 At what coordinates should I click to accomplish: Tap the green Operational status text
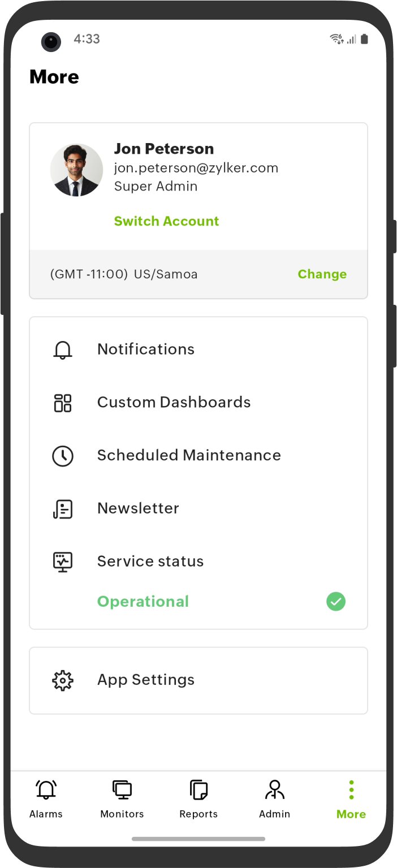pos(143,602)
